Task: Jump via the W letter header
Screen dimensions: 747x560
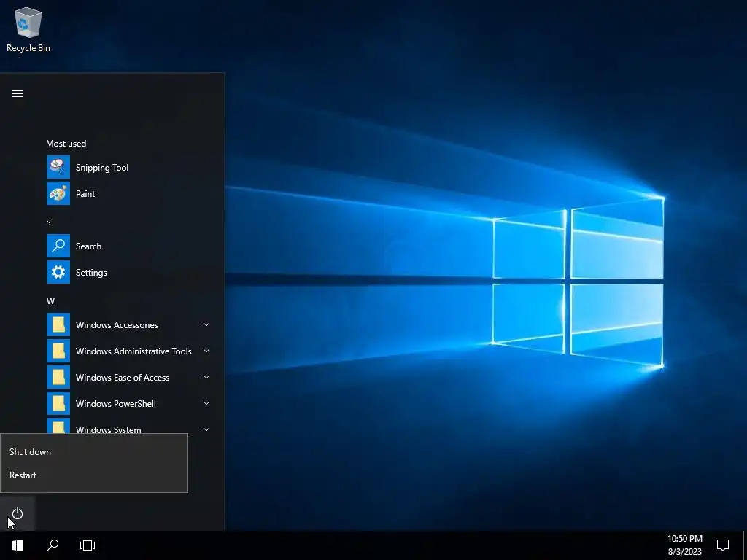Action: click(x=50, y=301)
